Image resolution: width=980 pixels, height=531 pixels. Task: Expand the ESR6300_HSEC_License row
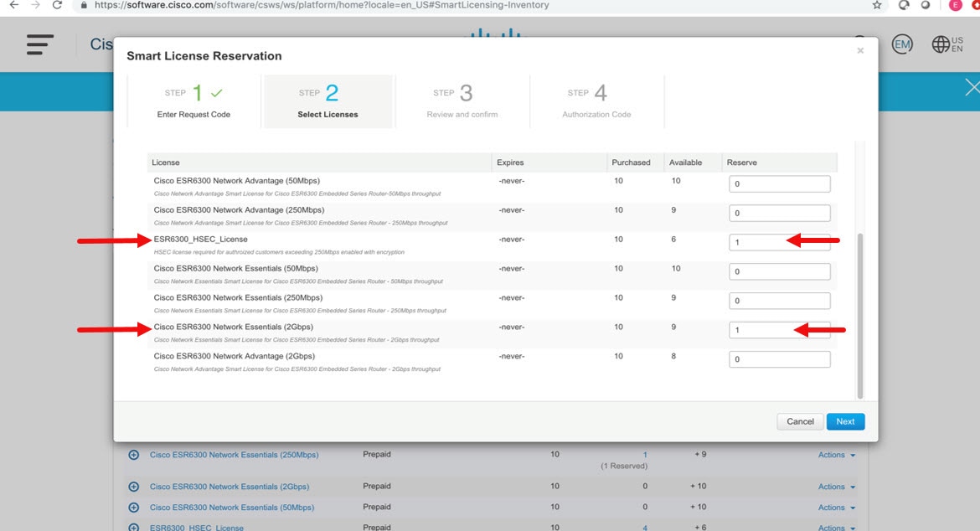[133, 528]
